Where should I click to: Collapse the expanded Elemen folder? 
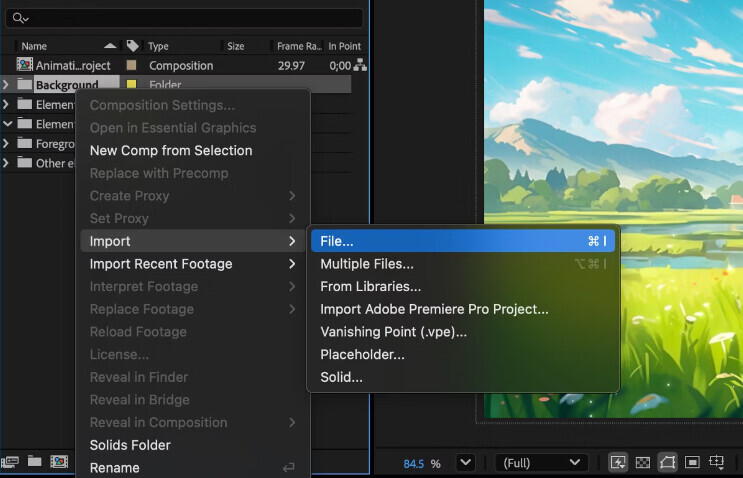(7, 124)
